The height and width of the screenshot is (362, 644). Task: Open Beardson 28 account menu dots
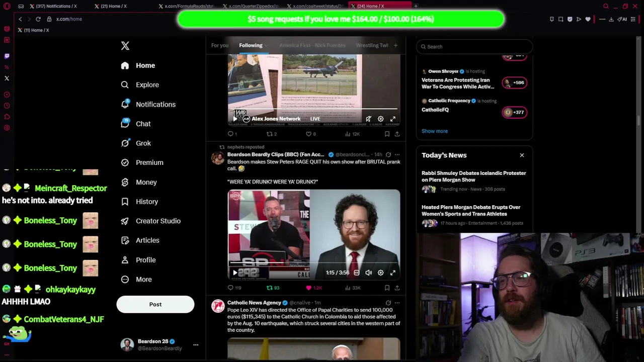click(x=196, y=345)
